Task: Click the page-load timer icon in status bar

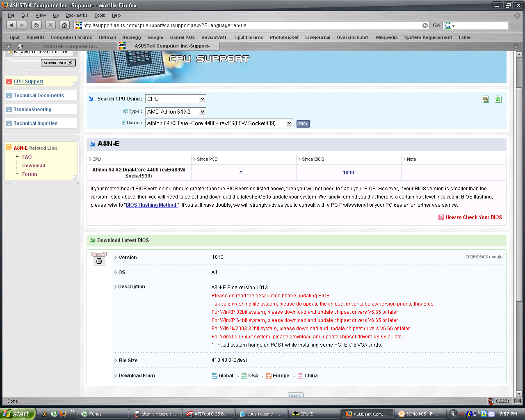Action: click(x=491, y=401)
